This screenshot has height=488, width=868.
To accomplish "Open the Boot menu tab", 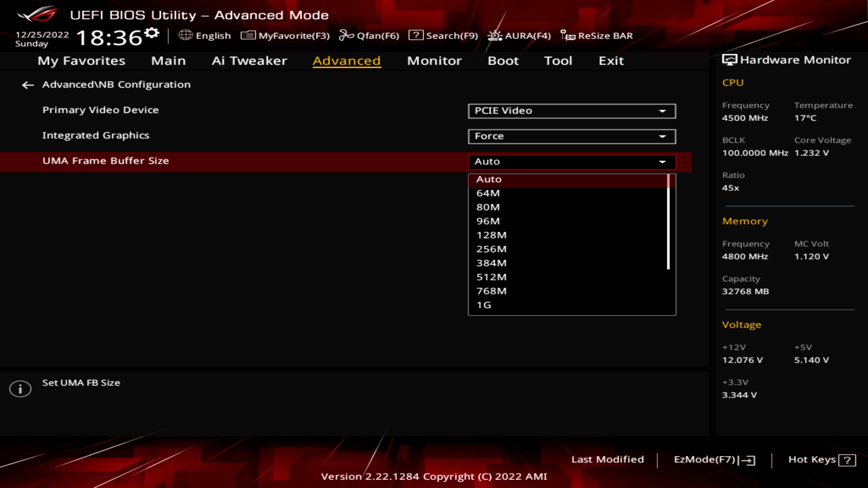I will pos(503,61).
